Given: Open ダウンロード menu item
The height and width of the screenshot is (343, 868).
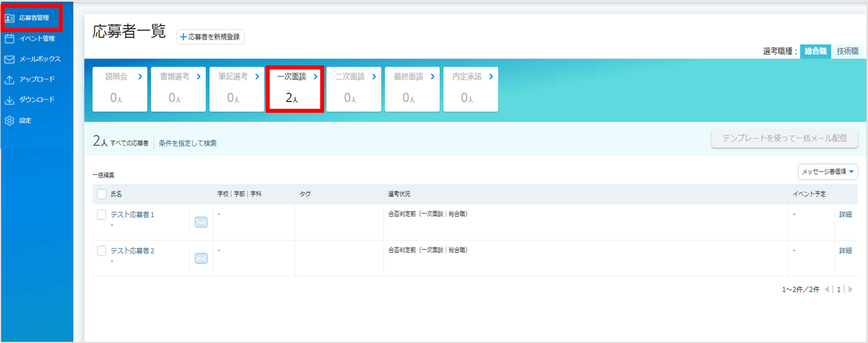Looking at the screenshot, I should [x=37, y=100].
